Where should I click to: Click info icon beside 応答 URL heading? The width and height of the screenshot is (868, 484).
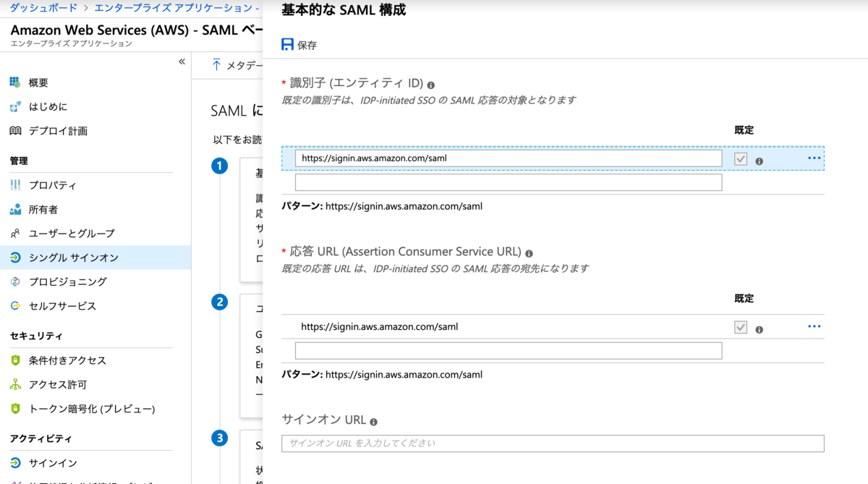click(529, 253)
